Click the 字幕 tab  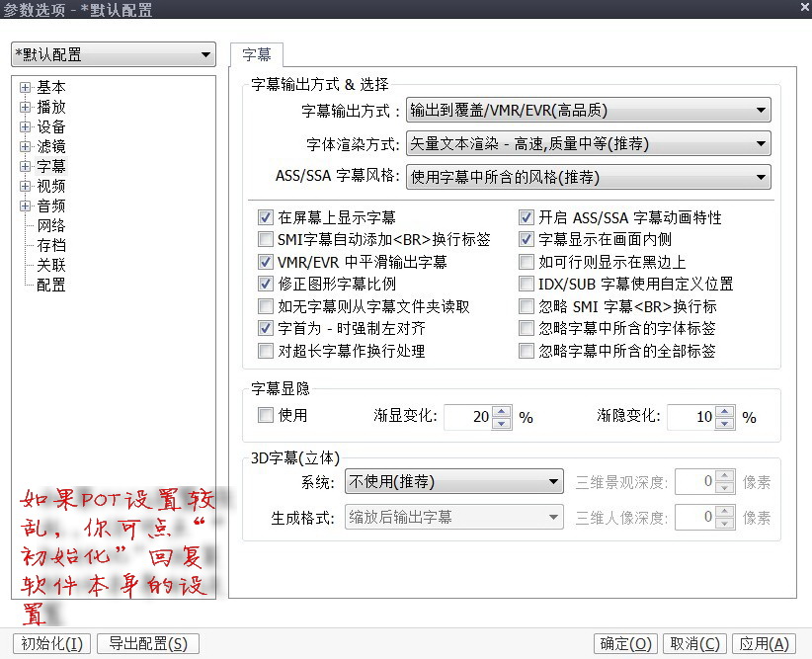pyautogui.click(x=257, y=55)
